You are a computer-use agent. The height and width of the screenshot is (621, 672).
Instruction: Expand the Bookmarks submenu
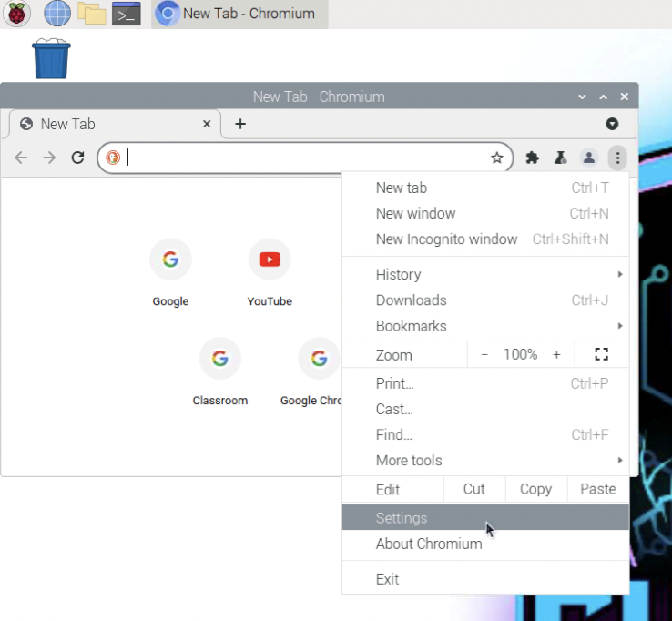click(x=485, y=326)
